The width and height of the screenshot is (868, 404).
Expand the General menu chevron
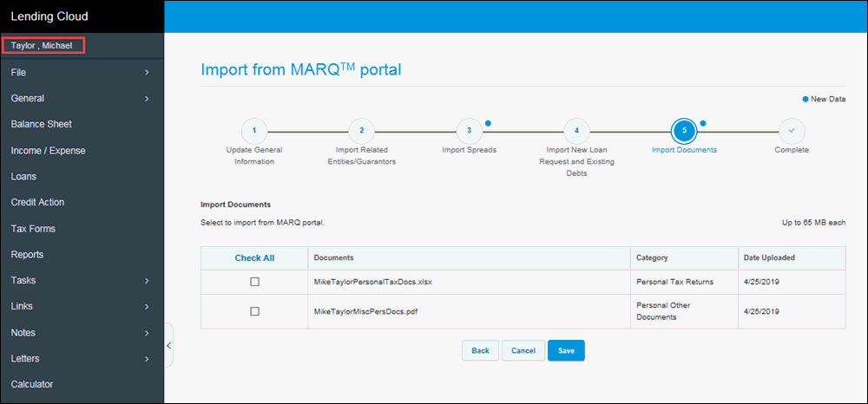(x=147, y=98)
